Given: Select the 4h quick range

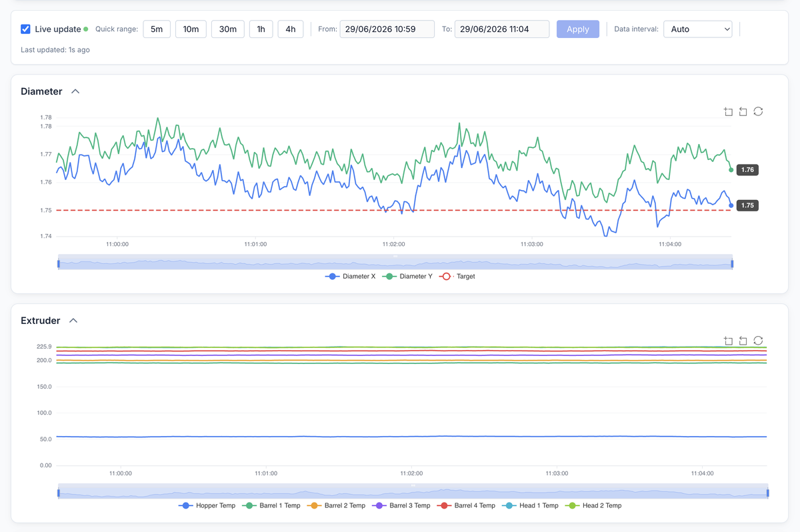Looking at the screenshot, I should (x=291, y=29).
